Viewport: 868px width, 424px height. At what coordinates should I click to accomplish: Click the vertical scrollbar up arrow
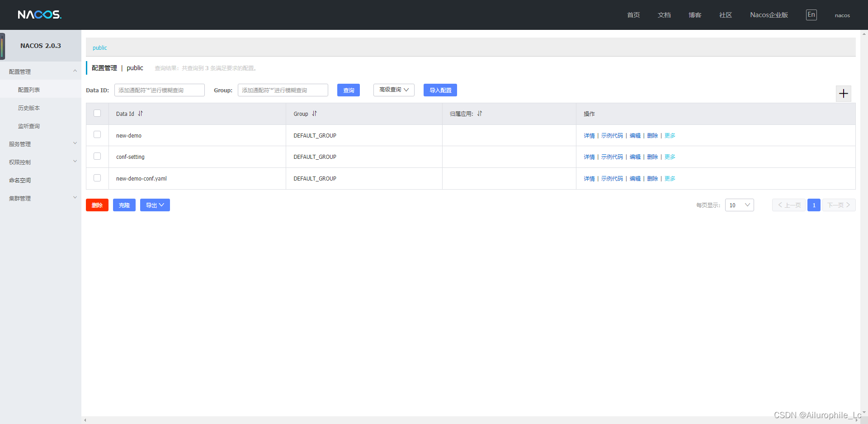point(864,33)
